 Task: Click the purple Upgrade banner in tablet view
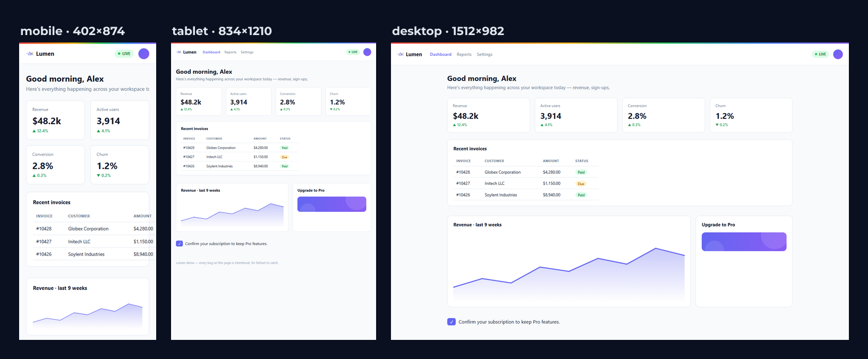tap(332, 204)
